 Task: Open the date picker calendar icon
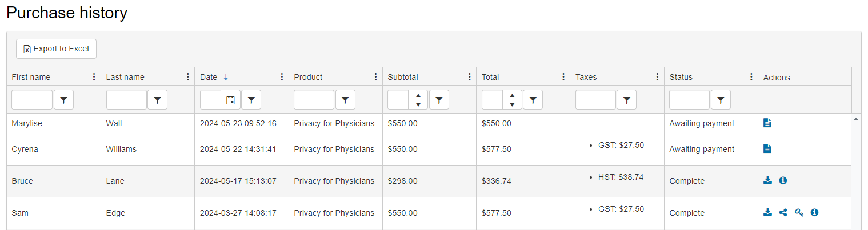[230, 100]
